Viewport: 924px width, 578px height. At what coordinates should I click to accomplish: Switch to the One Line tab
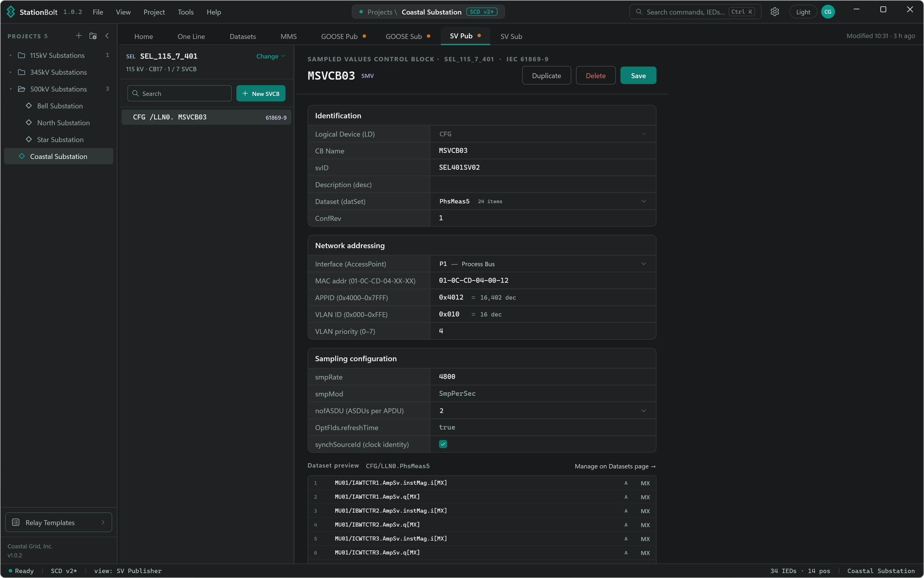(x=191, y=36)
